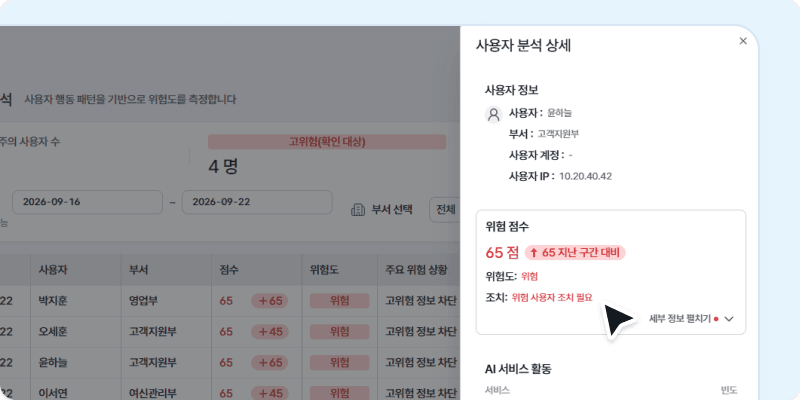
Task: Click 고위험 정보 차단 in 박지훈 row
Action: pos(421,301)
